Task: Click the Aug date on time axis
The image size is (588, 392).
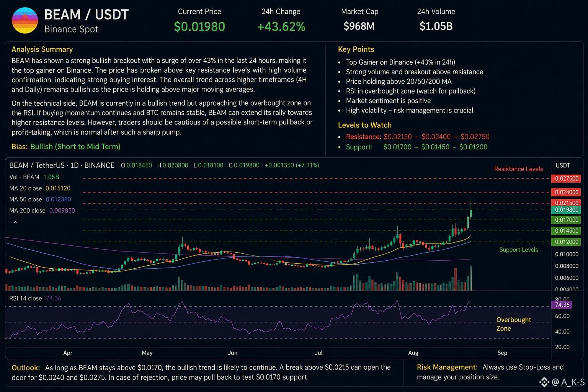Action: [413, 353]
